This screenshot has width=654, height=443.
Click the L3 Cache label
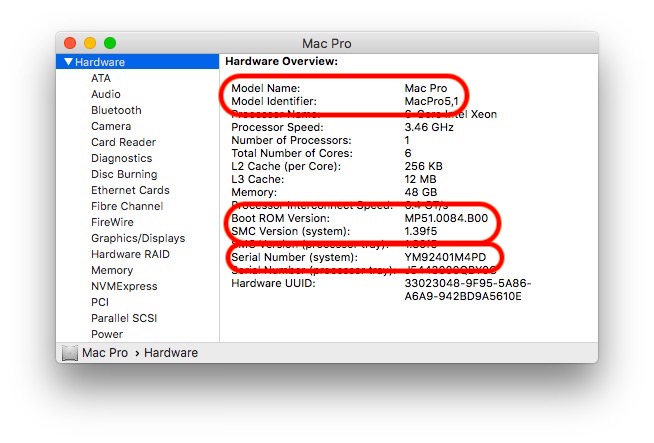click(x=258, y=179)
